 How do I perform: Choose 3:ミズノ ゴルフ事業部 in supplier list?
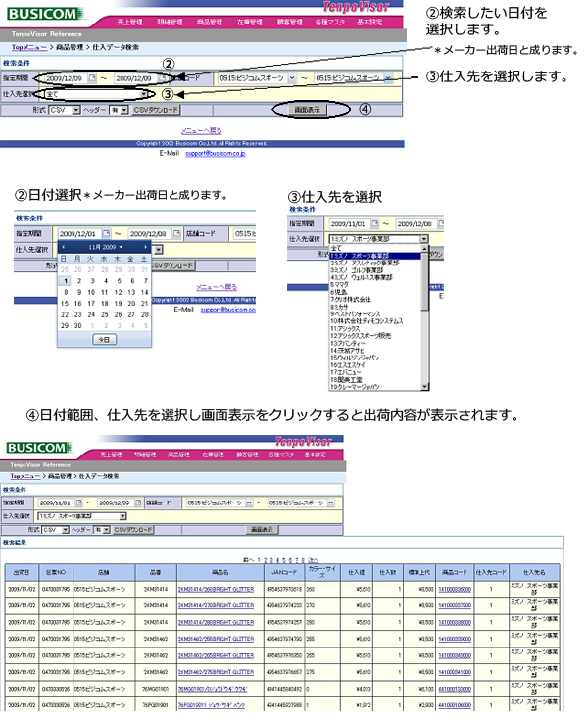(375, 270)
